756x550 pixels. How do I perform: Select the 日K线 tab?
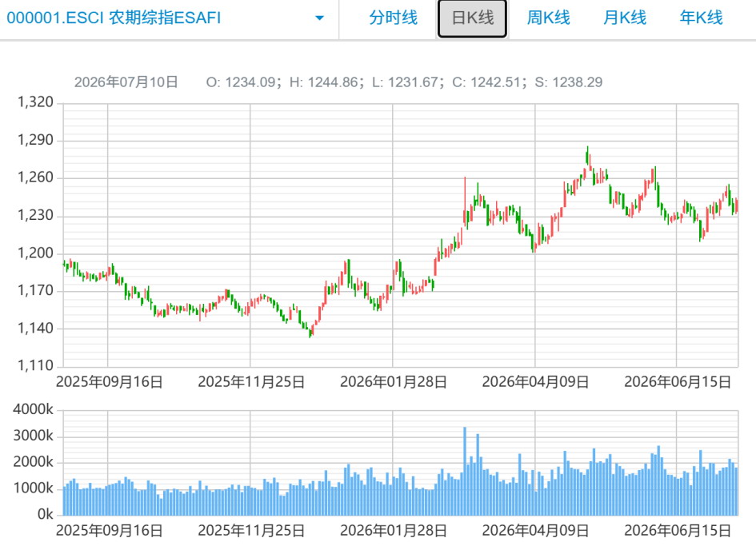pyautogui.click(x=472, y=18)
